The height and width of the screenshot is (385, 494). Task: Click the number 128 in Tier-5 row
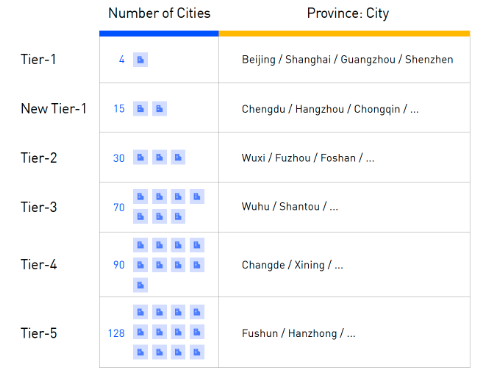(116, 333)
